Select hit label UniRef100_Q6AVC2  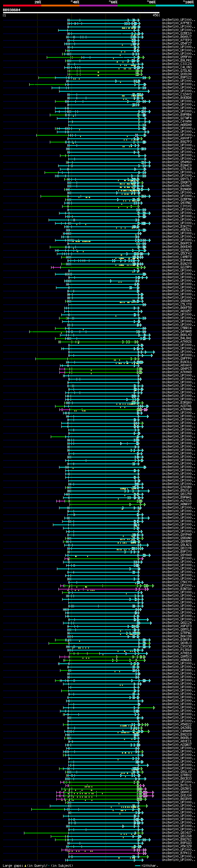coord(177,792)
